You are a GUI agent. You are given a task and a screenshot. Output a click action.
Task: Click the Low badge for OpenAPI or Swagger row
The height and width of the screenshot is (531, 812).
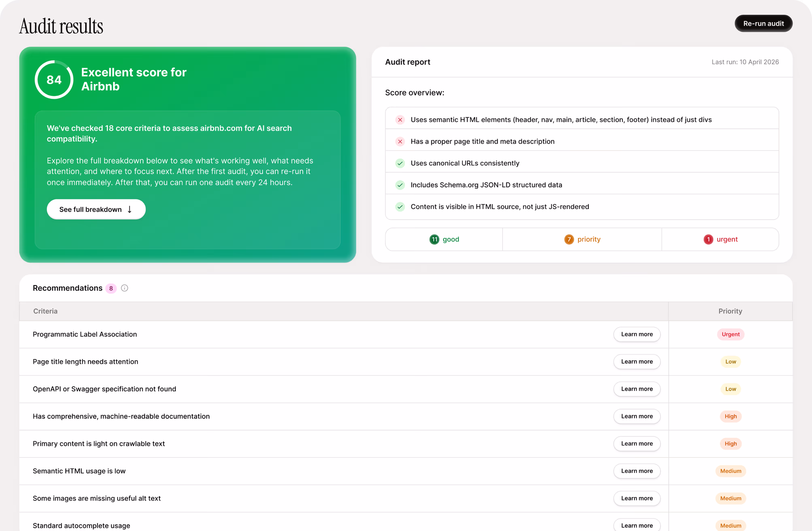(x=730, y=389)
